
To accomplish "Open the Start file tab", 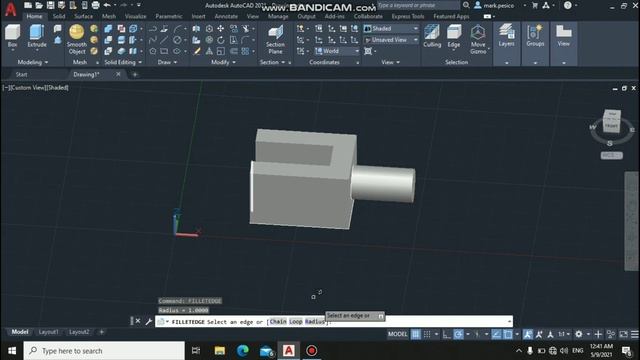I will pos(21,74).
